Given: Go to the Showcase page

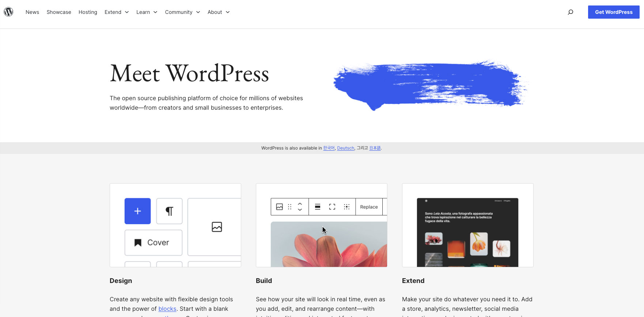Looking at the screenshot, I should coord(59,12).
